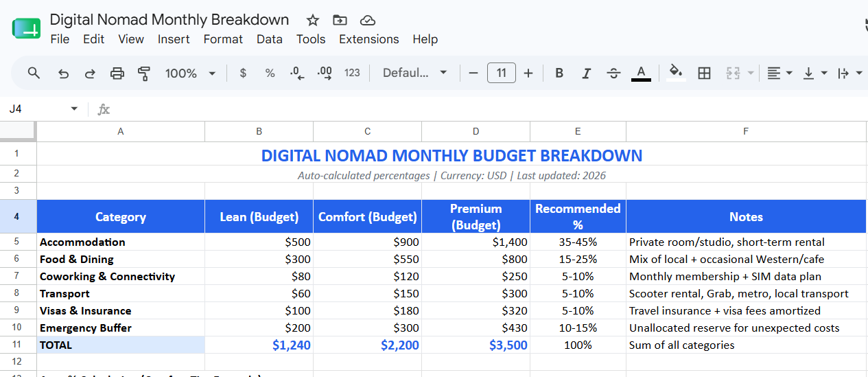Open more number formats (123)

(x=352, y=73)
